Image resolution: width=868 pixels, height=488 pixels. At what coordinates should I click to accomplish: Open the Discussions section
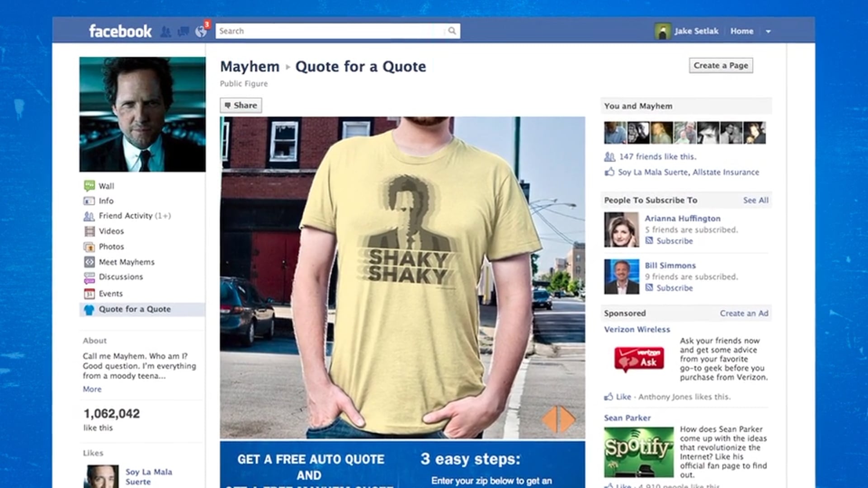pyautogui.click(x=121, y=277)
